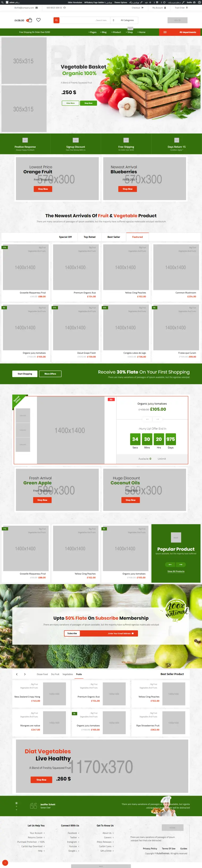Click View More on Vegetable Basket banner
This screenshot has height=868, width=202.
tap(70, 103)
